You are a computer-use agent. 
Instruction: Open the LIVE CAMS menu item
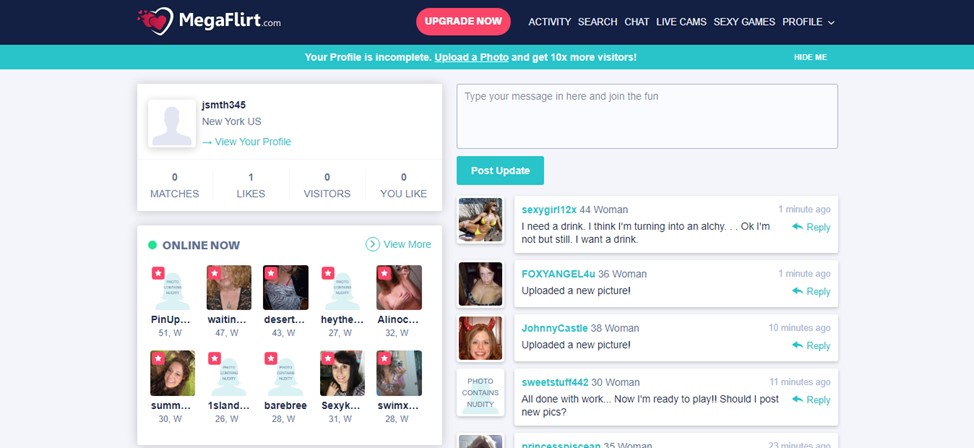click(681, 22)
